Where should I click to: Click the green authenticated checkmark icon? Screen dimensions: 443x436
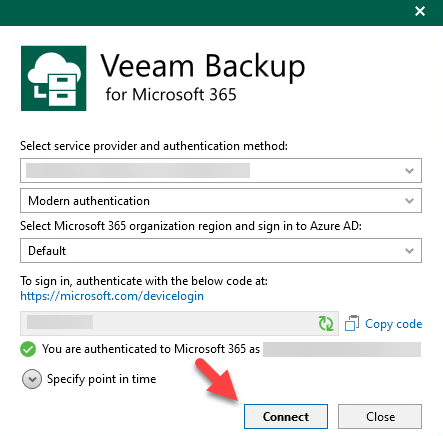click(28, 349)
